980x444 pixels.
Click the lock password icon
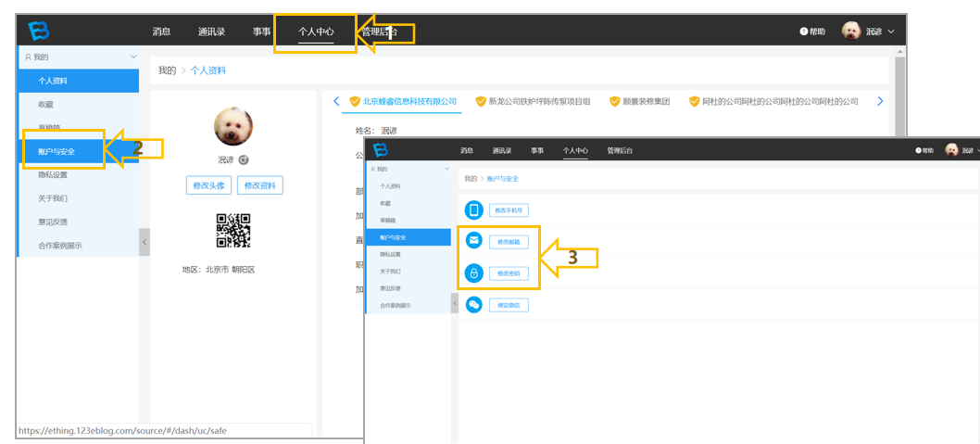[x=473, y=273]
